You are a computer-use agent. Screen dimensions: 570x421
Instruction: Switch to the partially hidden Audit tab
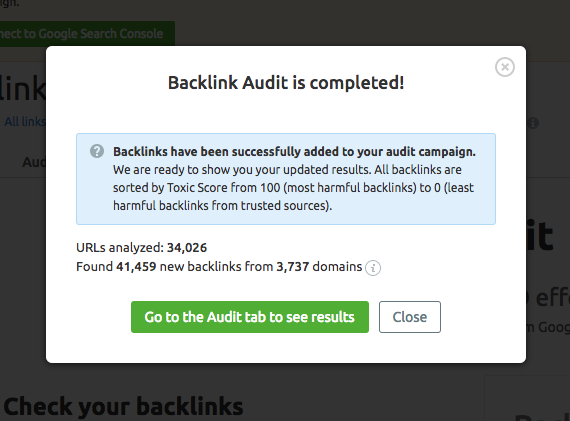(x=34, y=162)
